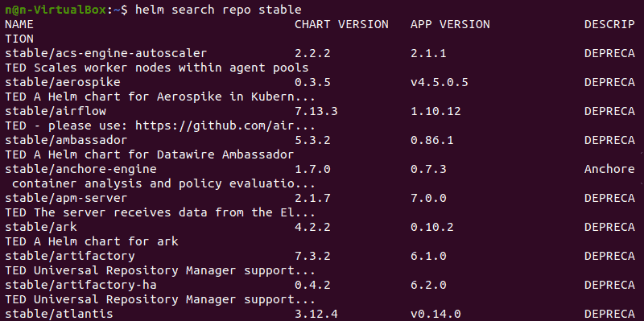Click app version 0.10.2
The image size is (644, 321).
point(431,228)
